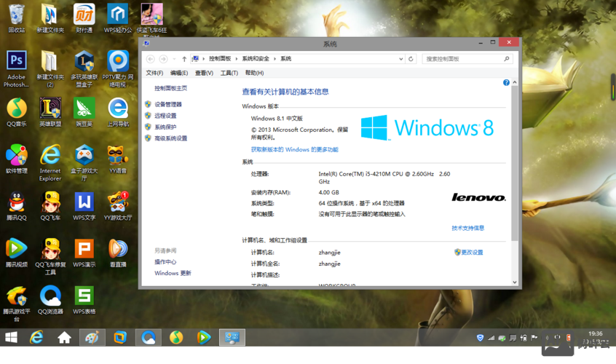The width and height of the screenshot is (616, 364).
Task: Open 高级系统设置 link
Action: 171,138
